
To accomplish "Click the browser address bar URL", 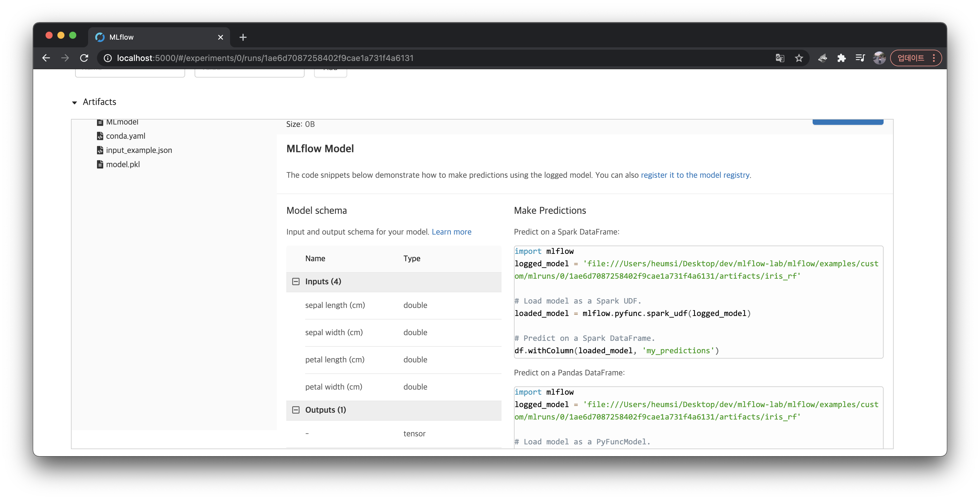I will [265, 58].
